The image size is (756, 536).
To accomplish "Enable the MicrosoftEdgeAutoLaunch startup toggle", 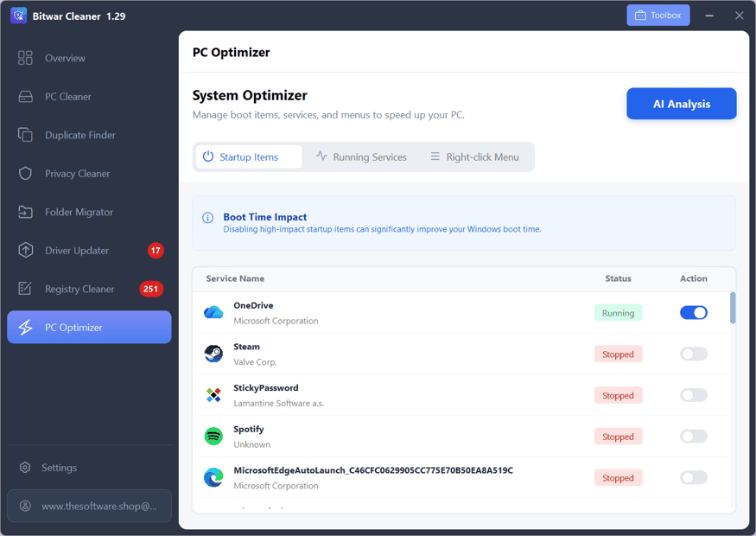I will click(693, 477).
